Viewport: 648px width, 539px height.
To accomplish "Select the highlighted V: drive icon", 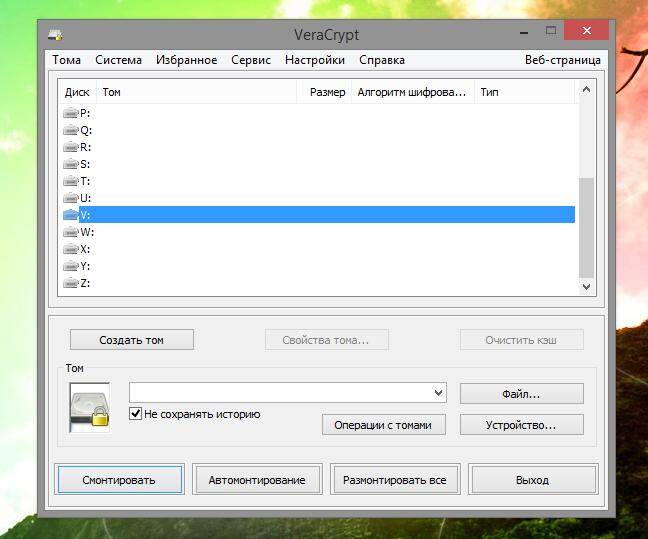I will point(71,215).
